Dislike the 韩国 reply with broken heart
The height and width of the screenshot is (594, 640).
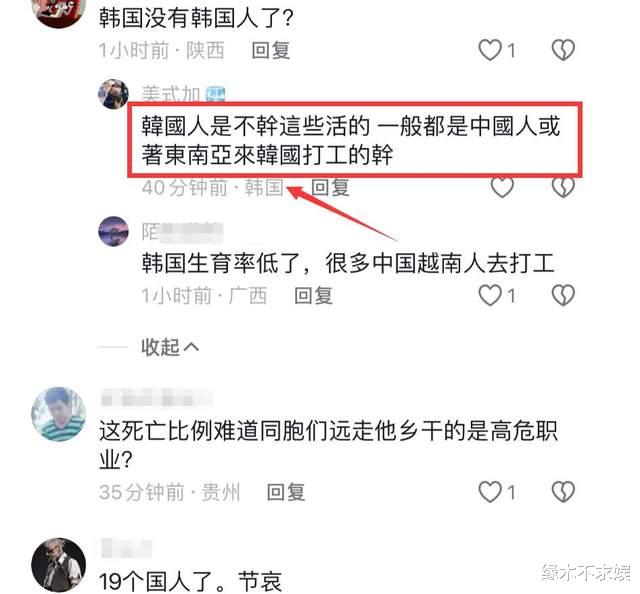[x=563, y=187]
